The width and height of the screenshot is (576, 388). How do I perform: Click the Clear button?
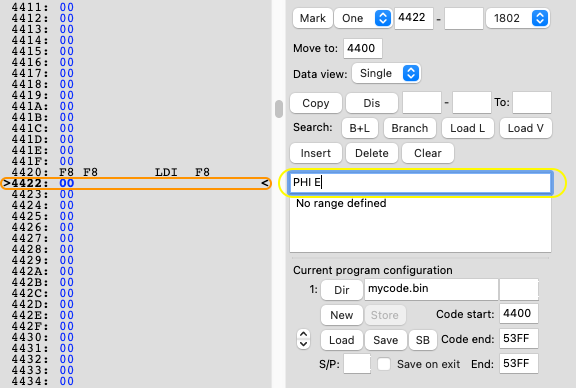click(x=428, y=153)
